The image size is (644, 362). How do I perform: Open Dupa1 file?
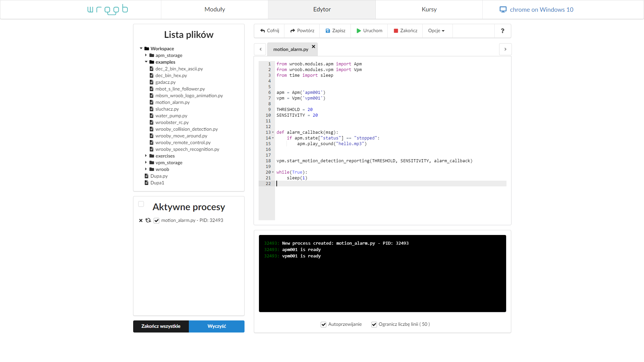pos(157,183)
